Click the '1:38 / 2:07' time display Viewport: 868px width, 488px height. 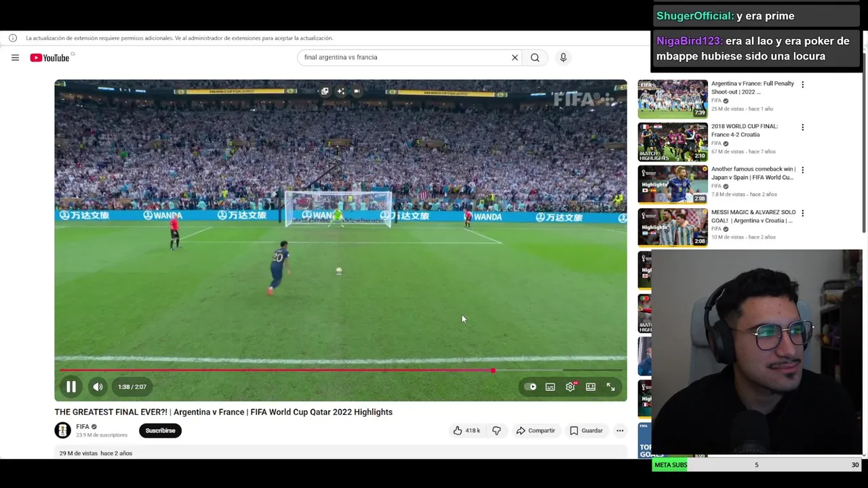click(x=132, y=387)
